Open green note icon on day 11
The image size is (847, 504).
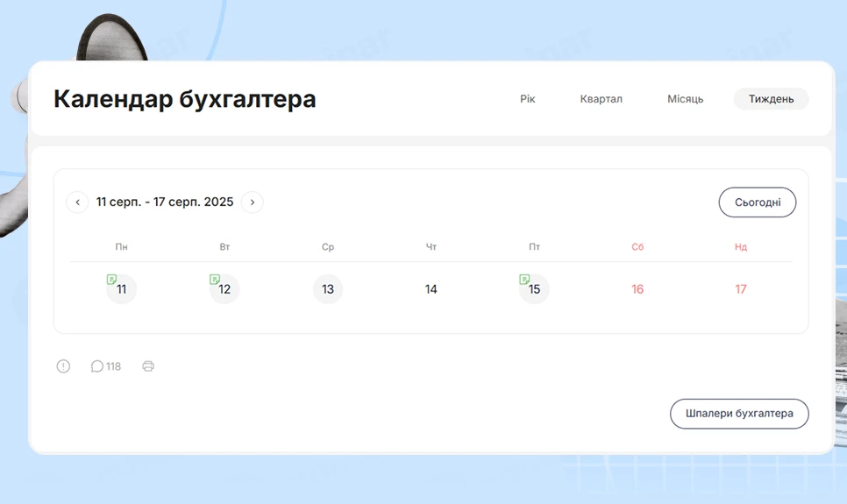[112, 280]
